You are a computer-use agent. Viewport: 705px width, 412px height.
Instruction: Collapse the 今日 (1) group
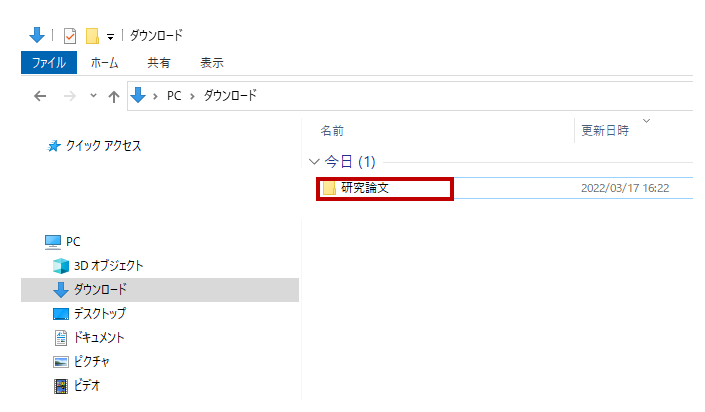coord(314,161)
